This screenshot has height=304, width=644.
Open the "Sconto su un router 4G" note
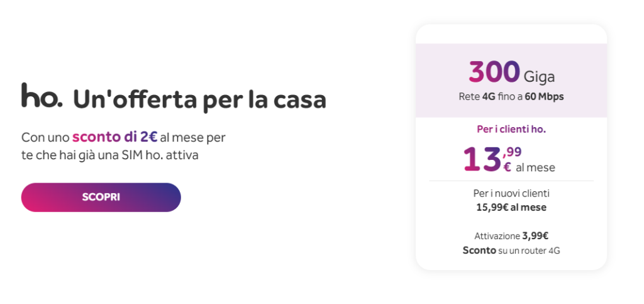click(511, 250)
